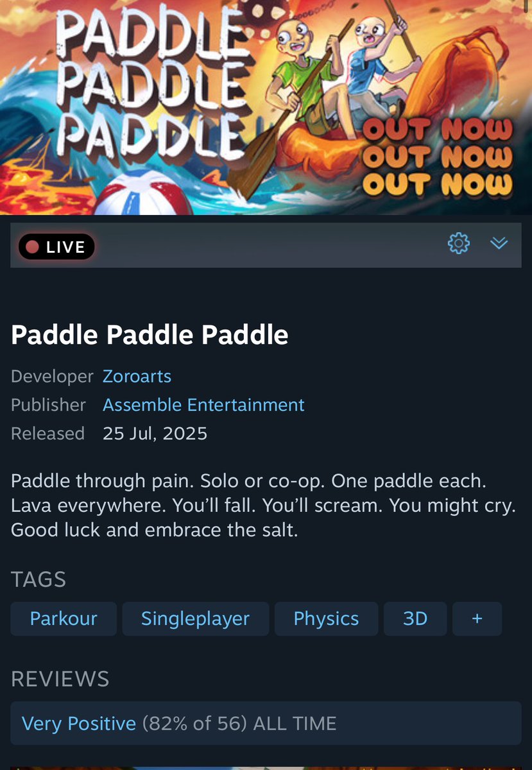Screen dimensions: 532x770
Task: Click the REVIEWS section heading
Action: click(60, 679)
